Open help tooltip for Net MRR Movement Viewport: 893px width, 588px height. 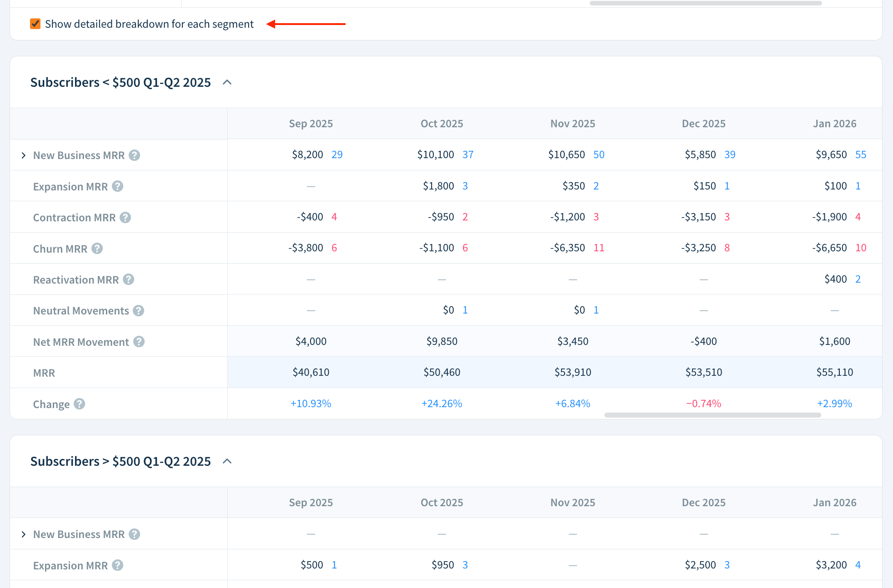point(140,342)
